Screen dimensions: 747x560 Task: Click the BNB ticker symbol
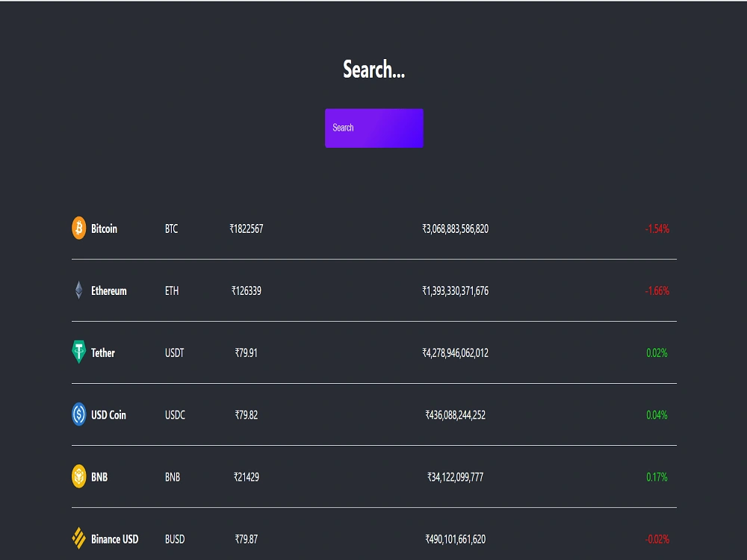click(x=173, y=477)
